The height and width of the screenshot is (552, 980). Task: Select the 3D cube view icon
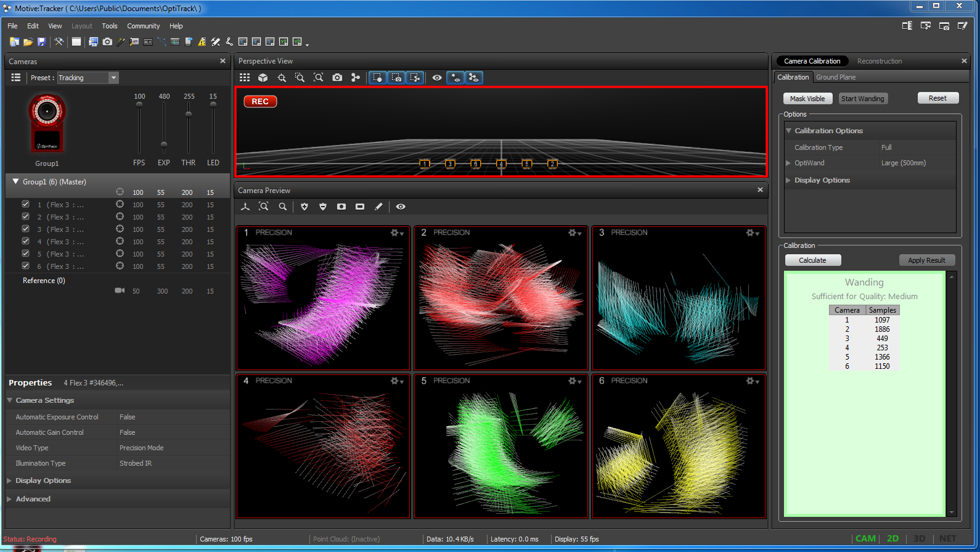point(263,78)
